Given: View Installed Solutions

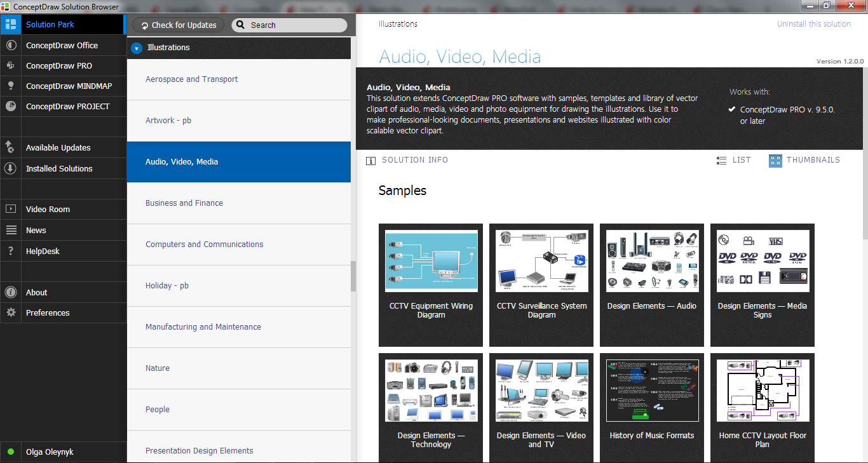Looking at the screenshot, I should coord(64,169).
